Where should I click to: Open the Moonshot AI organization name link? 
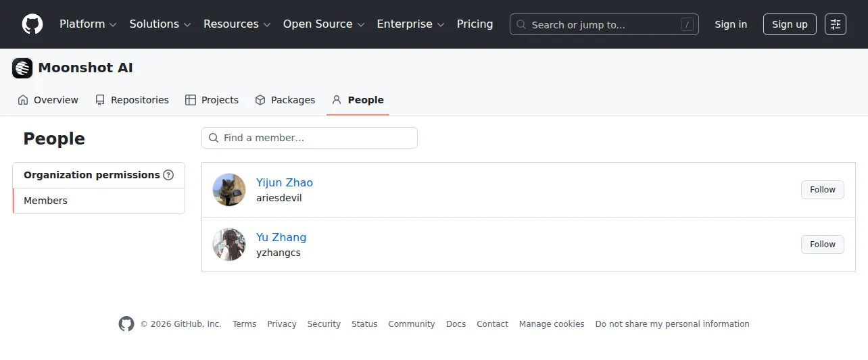(85, 68)
